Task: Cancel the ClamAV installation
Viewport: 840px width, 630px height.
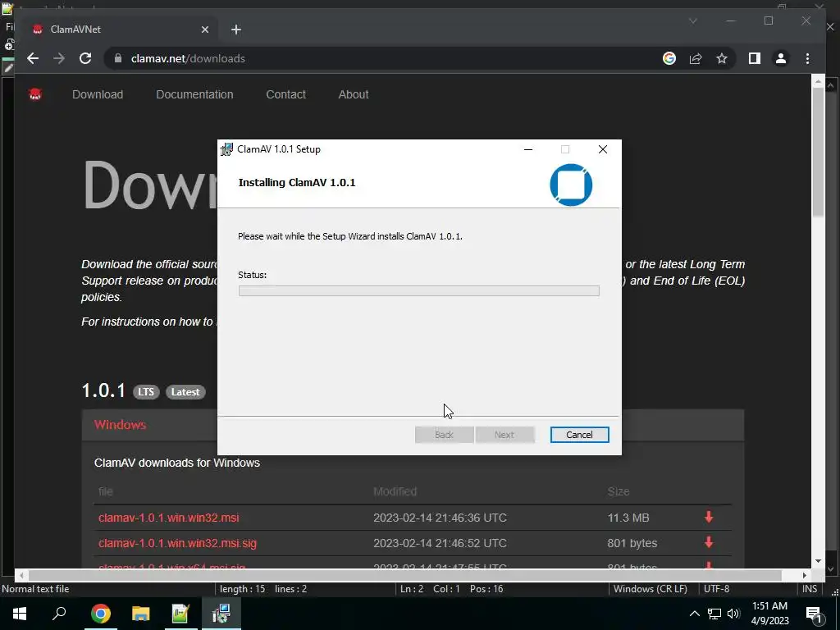Action: click(x=579, y=435)
